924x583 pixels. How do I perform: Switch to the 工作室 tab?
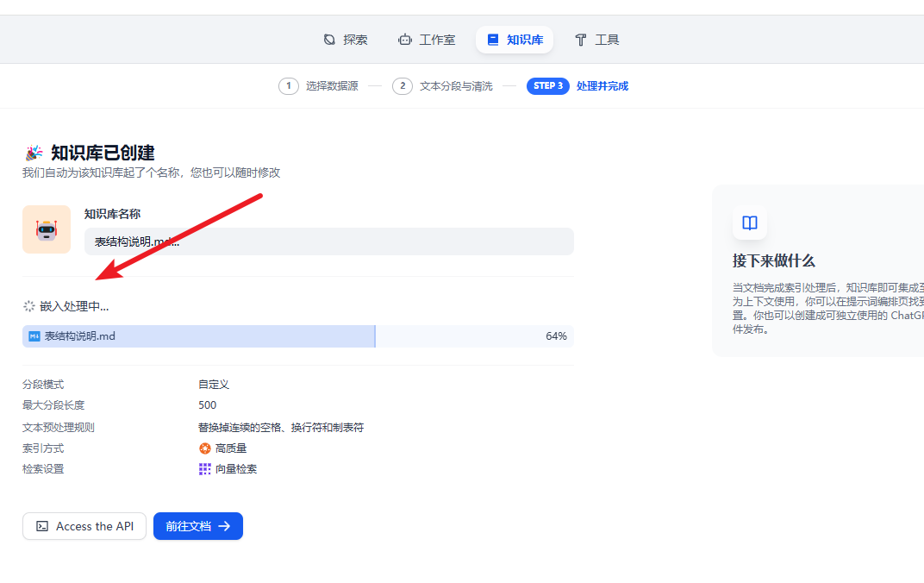[x=426, y=40]
